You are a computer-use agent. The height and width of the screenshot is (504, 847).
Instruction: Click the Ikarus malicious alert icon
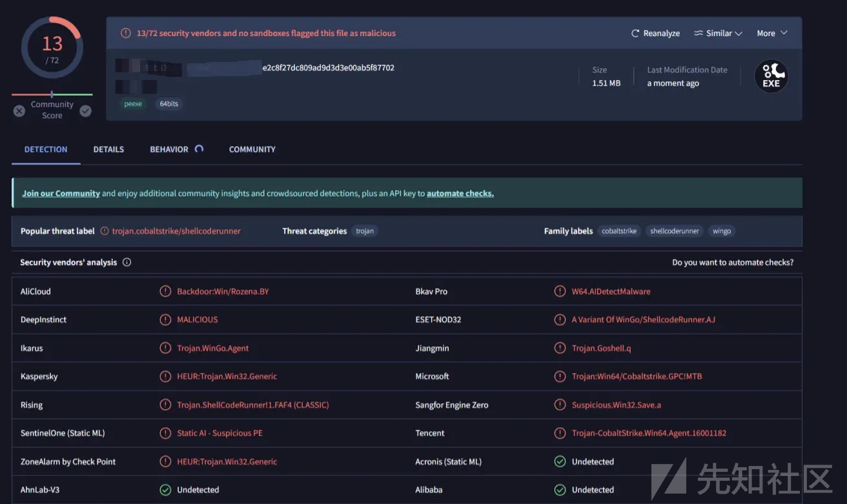point(165,348)
